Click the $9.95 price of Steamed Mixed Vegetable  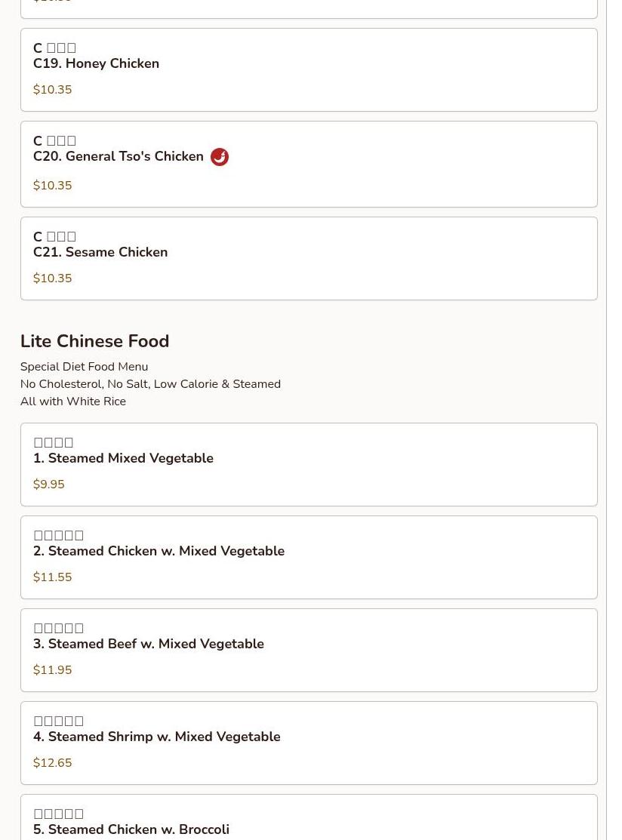coord(49,485)
